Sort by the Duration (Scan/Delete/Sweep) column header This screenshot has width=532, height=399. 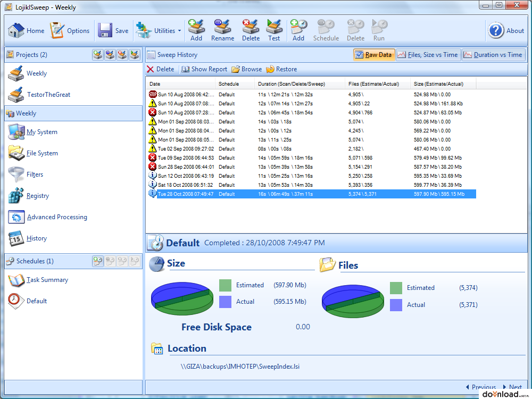(x=300, y=84)
